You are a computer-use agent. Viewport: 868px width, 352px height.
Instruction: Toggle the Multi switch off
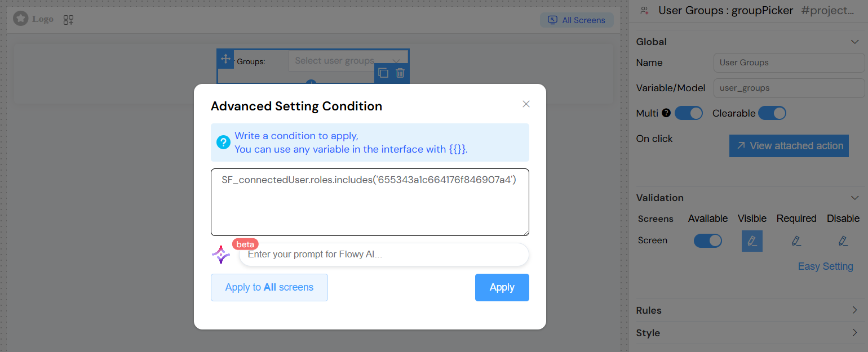[x=689, y=113]
